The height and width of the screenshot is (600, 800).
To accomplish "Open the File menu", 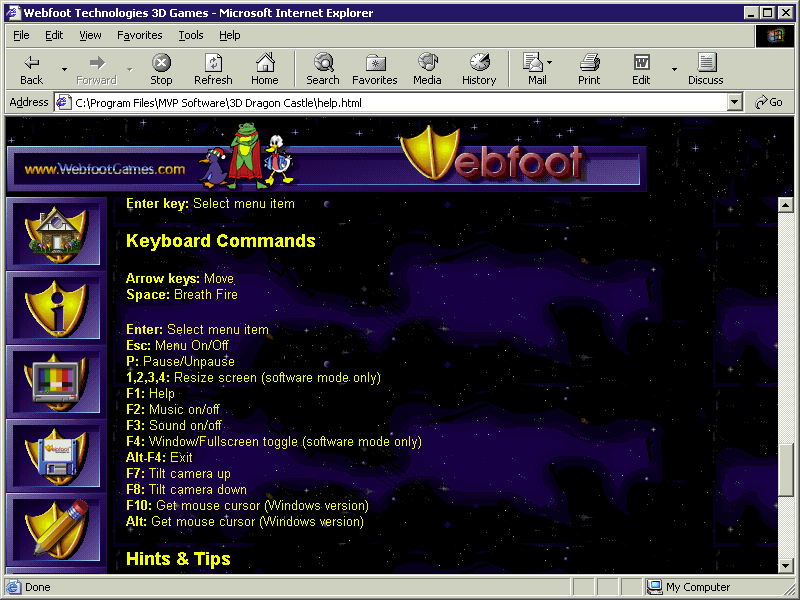I will 21,35.
